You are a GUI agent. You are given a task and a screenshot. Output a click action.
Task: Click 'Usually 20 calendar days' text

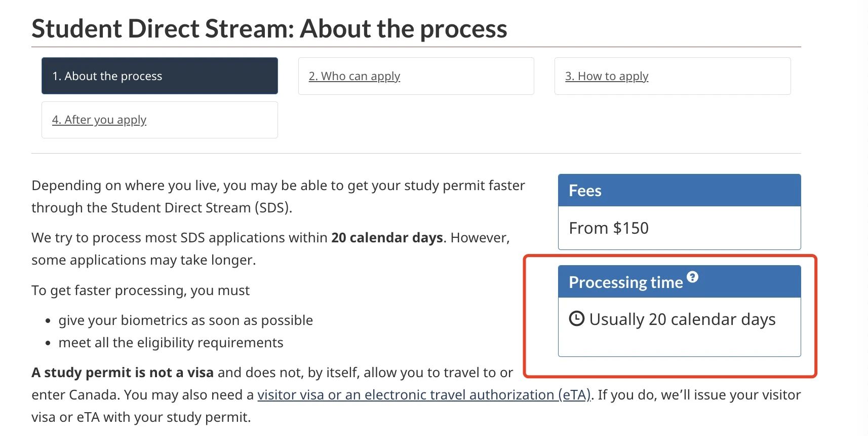[x=682, y=319]
